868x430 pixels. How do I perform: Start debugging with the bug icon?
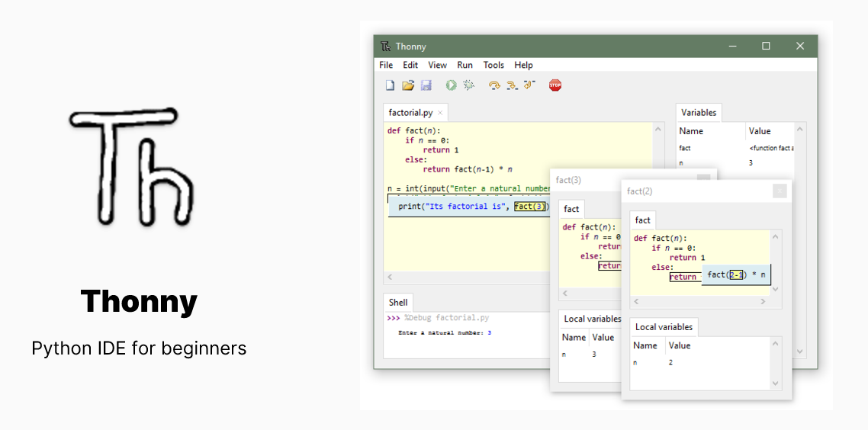click(x=469, y=85)
